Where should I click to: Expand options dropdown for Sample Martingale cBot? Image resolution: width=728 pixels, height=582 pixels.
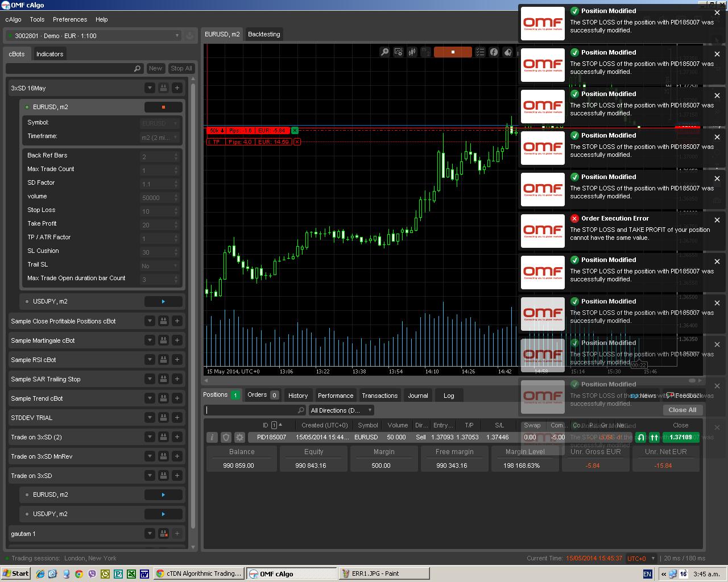pyautogui.click(x=150, y=340)
